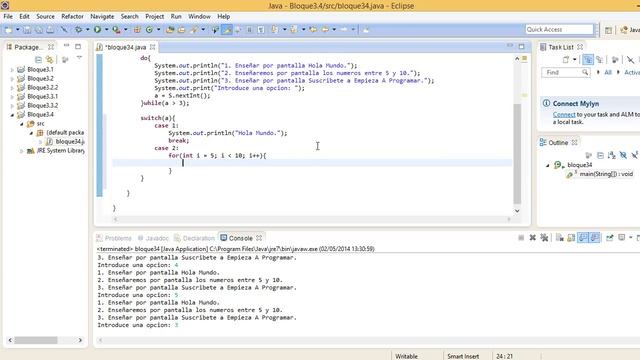The height and width of the screenshot is (360, 640).
Task: Open the Navigate menu
Action: pos(102,16)
